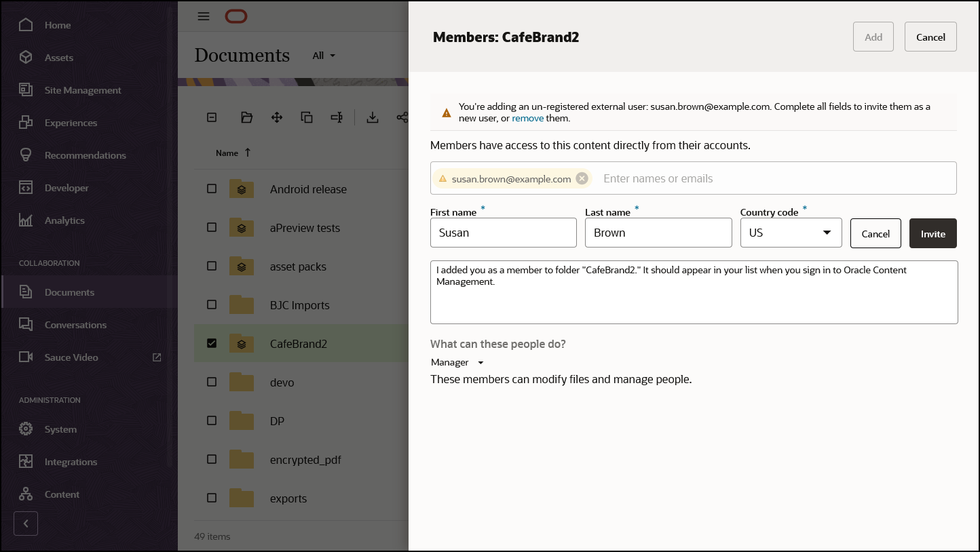Click the Experiences sidebar icon
Image resolution: width=980 pixels, height=552 pixels.
[x=26, y=123]
